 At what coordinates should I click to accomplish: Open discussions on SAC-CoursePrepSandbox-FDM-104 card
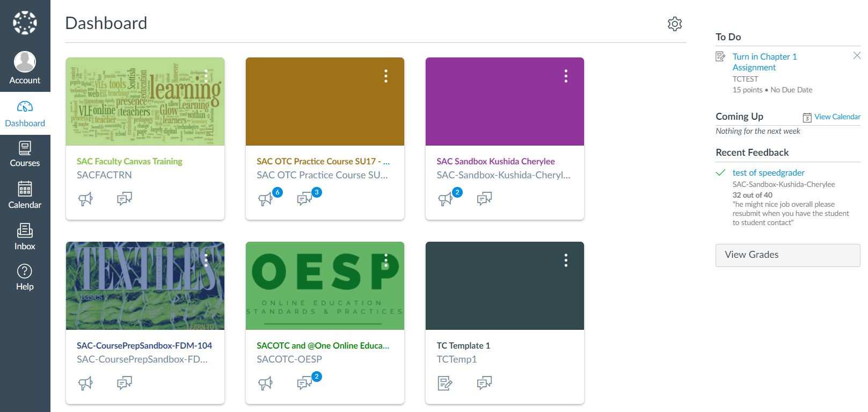(x=125, y=384)
